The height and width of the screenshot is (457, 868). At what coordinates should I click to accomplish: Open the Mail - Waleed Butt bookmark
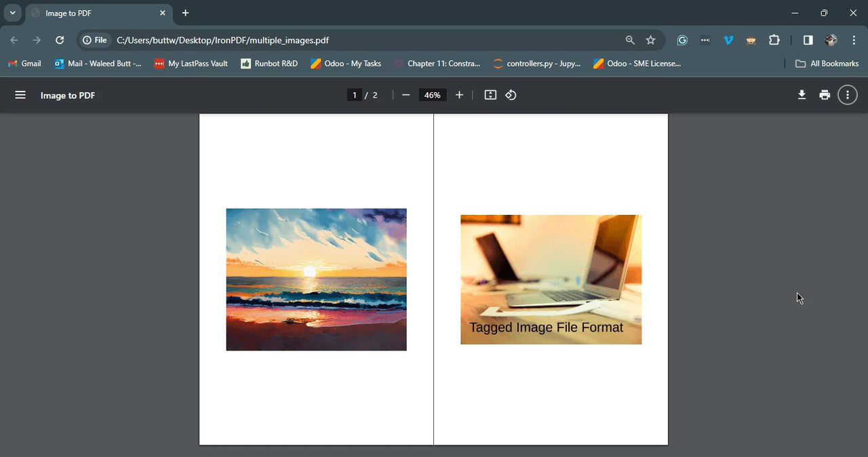(x=98, y=63)
